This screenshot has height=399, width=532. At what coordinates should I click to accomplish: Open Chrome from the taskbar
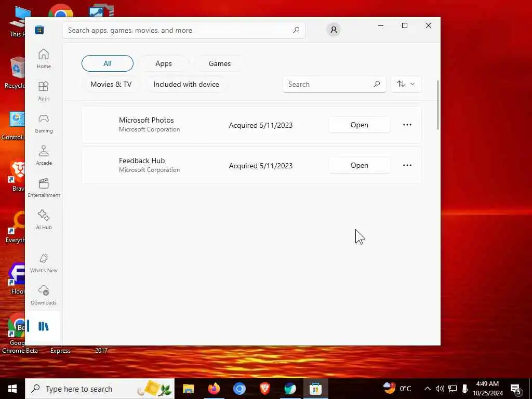(x=239, y=389)
